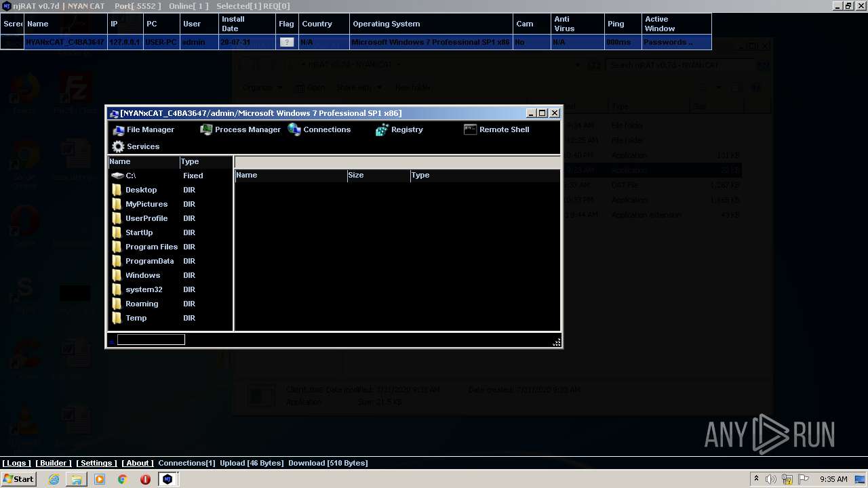868x488 pixels.
Task: Open the system32 folder icon
Action: (117, 289)
